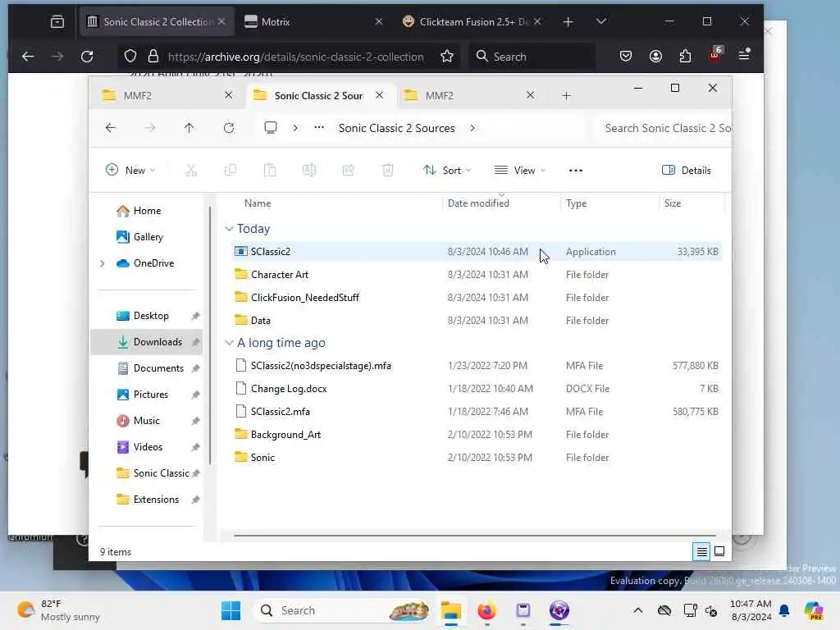Open uBlock Origin extension icon
The image size is (840, 630).
(715, 55)
